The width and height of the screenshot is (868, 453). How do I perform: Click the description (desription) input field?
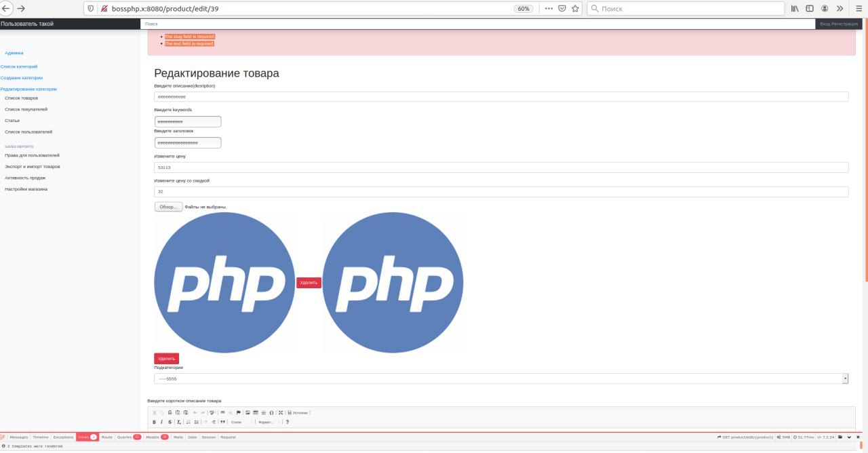501,96
